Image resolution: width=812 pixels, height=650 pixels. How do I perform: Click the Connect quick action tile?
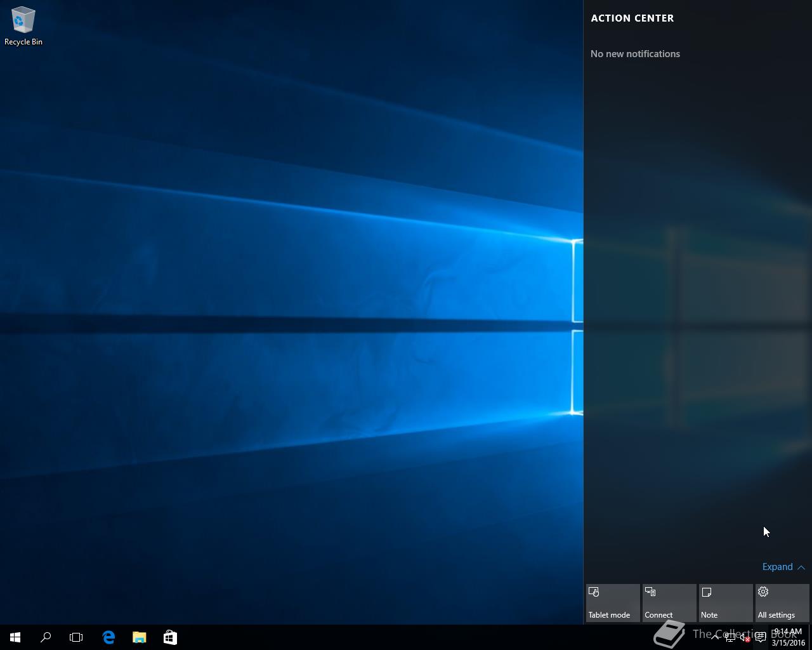(x=669, y=603)
